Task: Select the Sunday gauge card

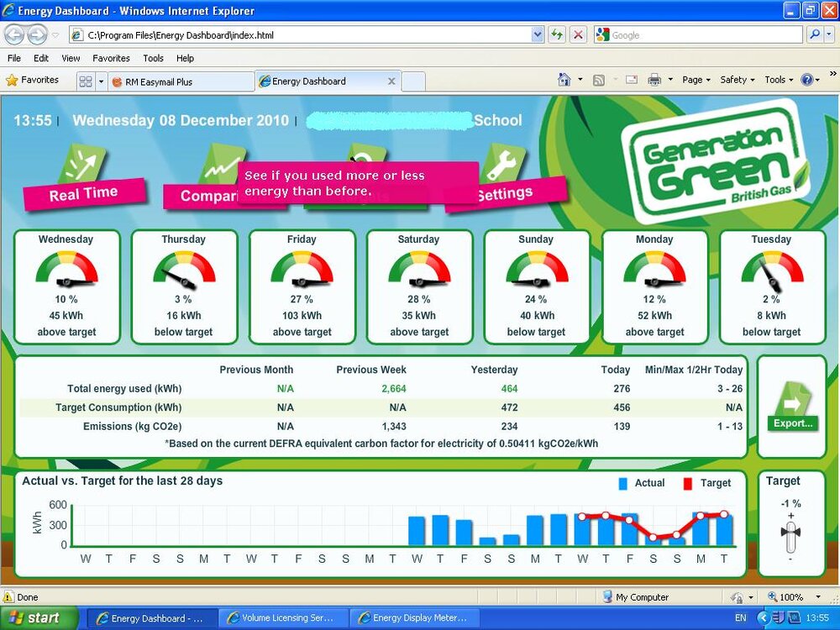Action: point(537,286)
